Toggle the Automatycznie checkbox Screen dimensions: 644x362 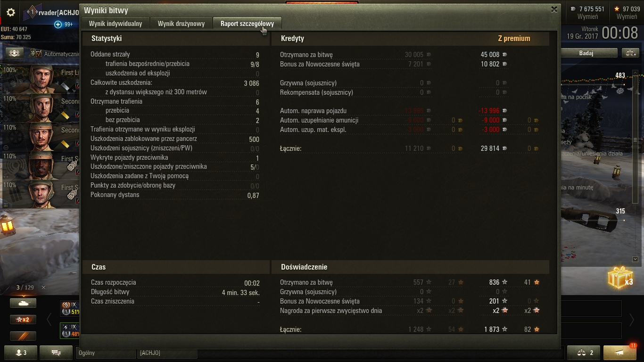click(x=39, y=54)
